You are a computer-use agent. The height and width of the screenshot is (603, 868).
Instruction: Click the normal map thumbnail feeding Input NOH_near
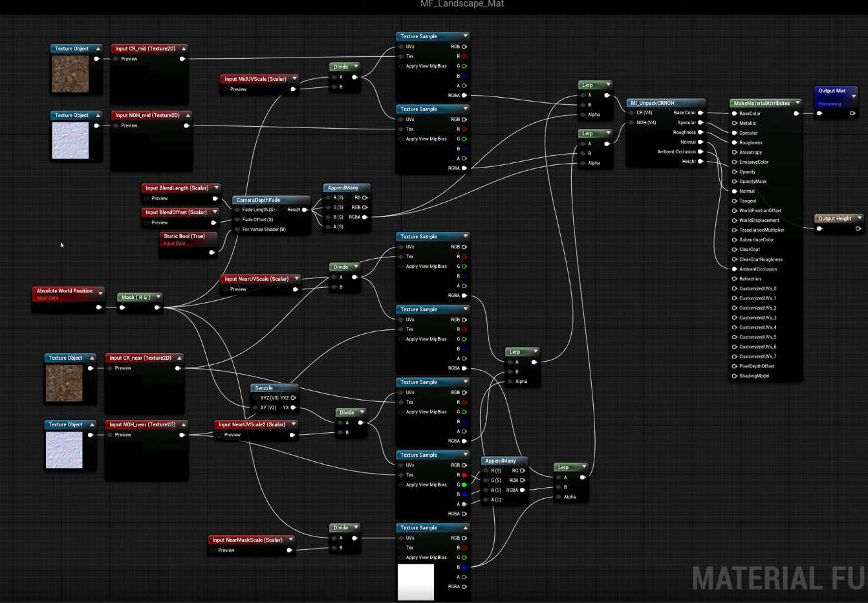pos(64,450)
